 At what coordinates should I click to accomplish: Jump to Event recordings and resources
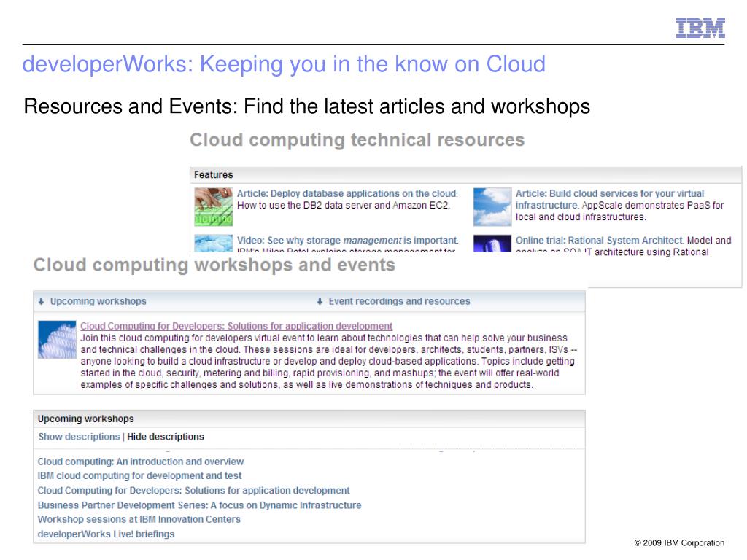[399, 301]
